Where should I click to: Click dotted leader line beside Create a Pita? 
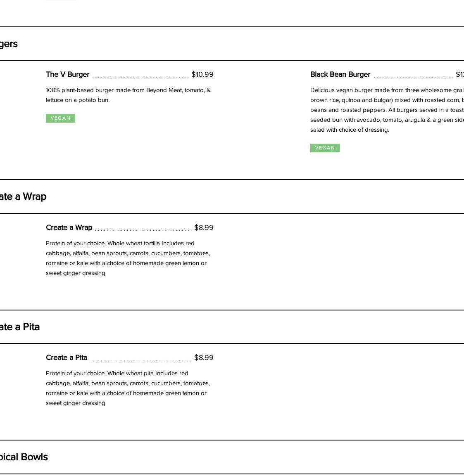coord(140,360)
